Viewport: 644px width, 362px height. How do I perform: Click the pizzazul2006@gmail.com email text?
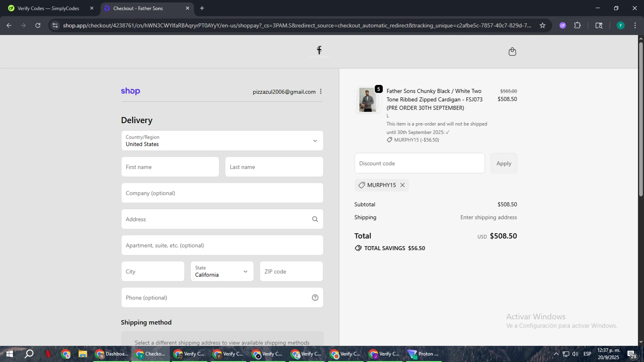click(x=284, y=92)
